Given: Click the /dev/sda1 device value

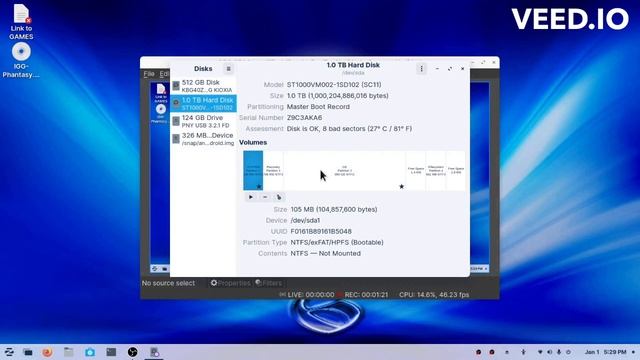Looking at the screenshot, I should coord(305,220).
